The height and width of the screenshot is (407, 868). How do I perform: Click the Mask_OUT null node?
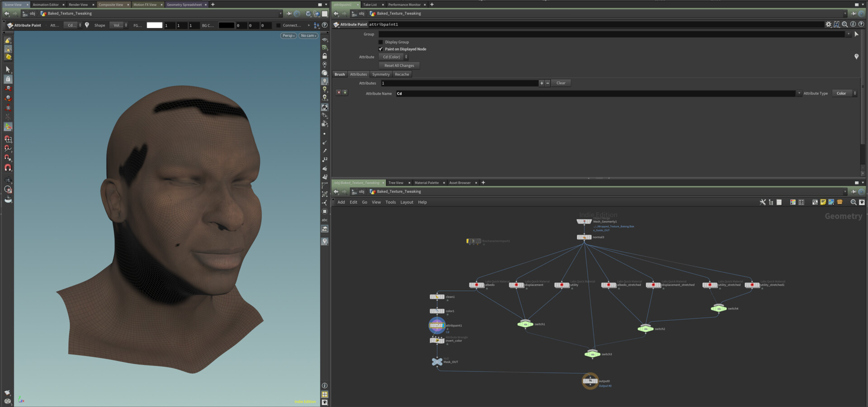click(437, 362)
